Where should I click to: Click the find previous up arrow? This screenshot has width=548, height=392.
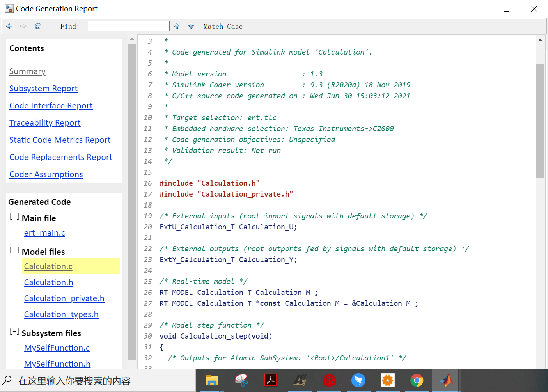pos(176,26)
